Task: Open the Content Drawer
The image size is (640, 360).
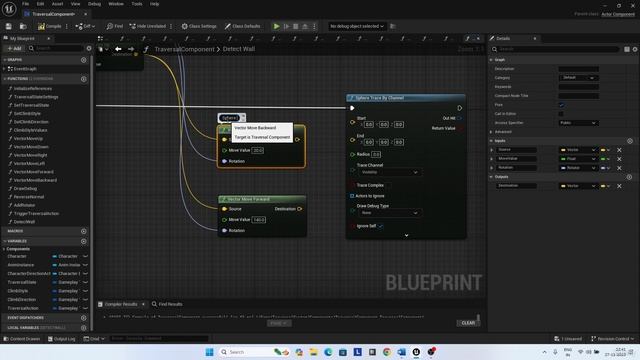Action: [x=22, y=339]
